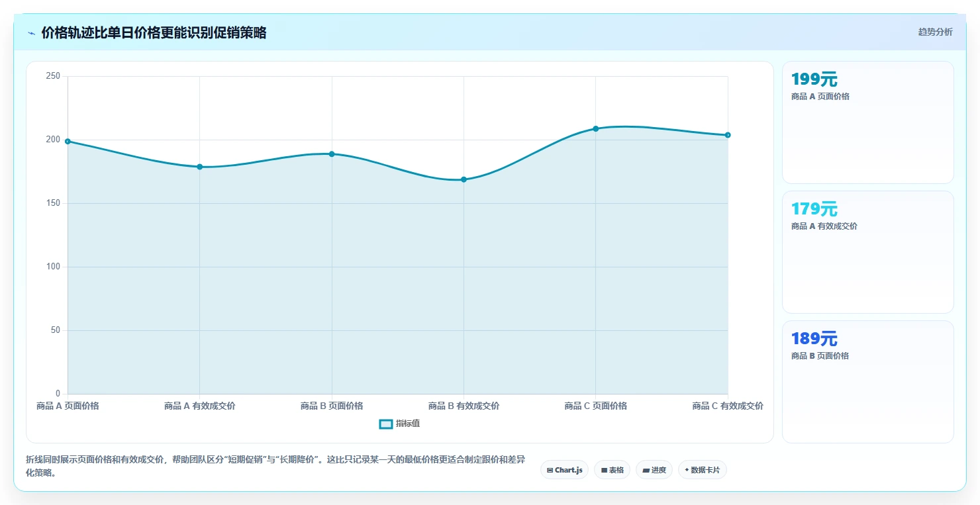This screenshot has width=980, height=505.
Task: Click x-axis label 商品 A 有效成交价
Action: coord(199,406)
